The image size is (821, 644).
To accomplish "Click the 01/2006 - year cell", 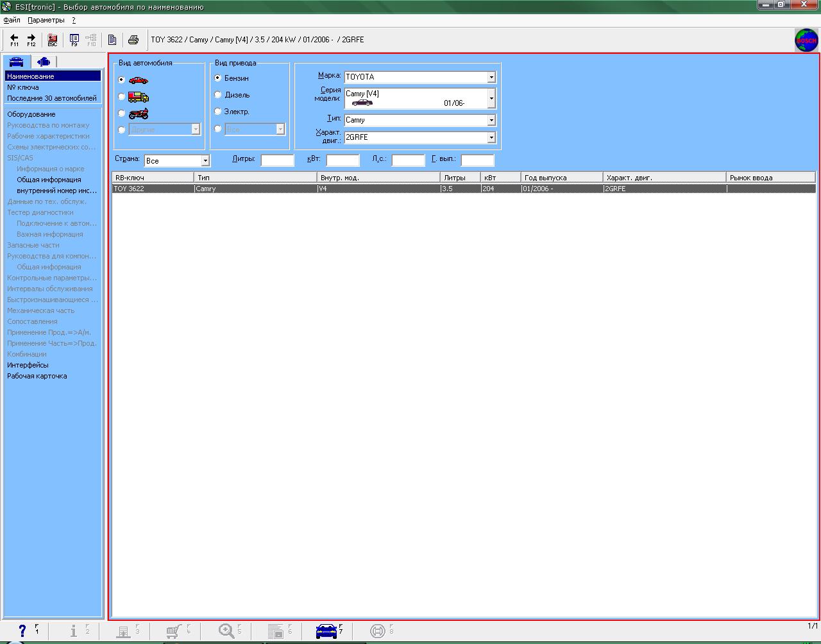I will pos(562,189).
